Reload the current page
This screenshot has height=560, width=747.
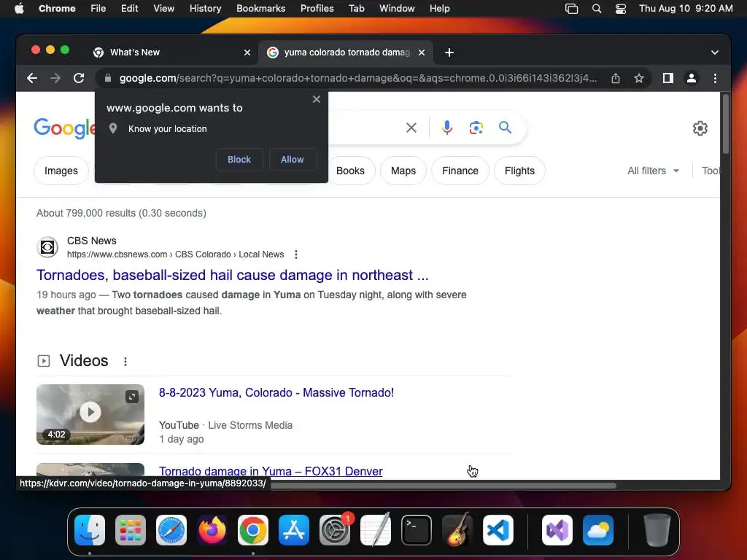(79, 78)
